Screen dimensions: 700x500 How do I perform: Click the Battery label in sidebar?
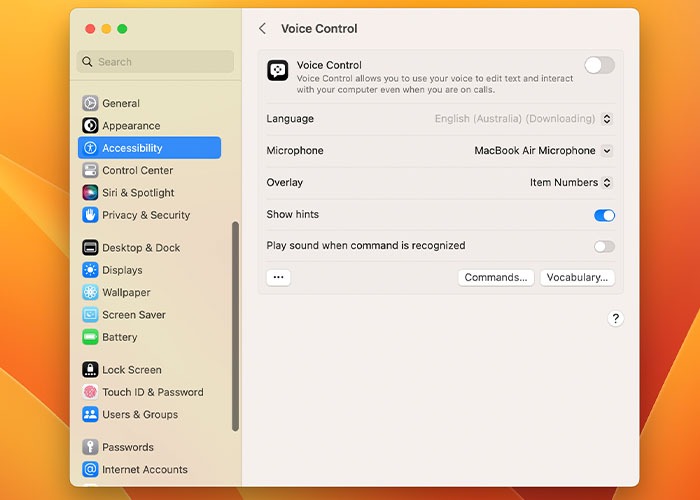click(x=120, y=337)
